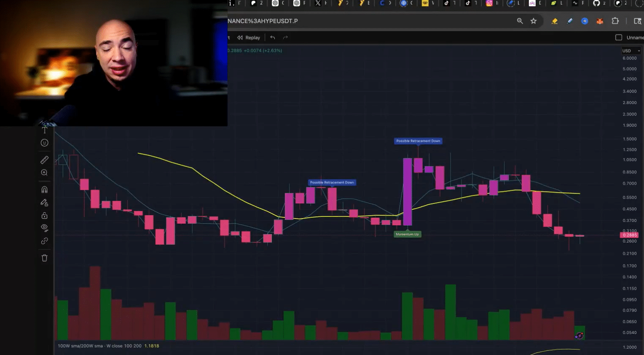
Task: Tick the checkbox beside Unnamed layout
Action: (x=619, y=37)
